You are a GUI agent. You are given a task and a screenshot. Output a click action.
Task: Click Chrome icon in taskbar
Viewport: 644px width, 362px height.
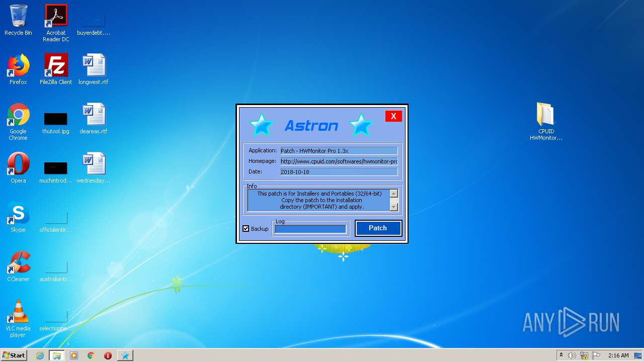coord(91,355)
